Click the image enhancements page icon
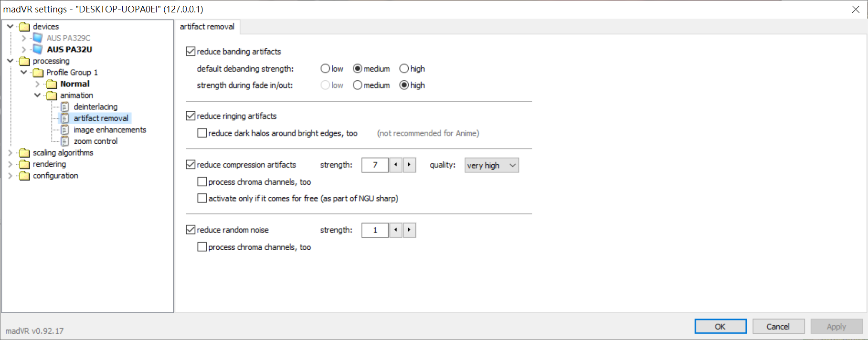868x340 pixels. click(65, 130)
